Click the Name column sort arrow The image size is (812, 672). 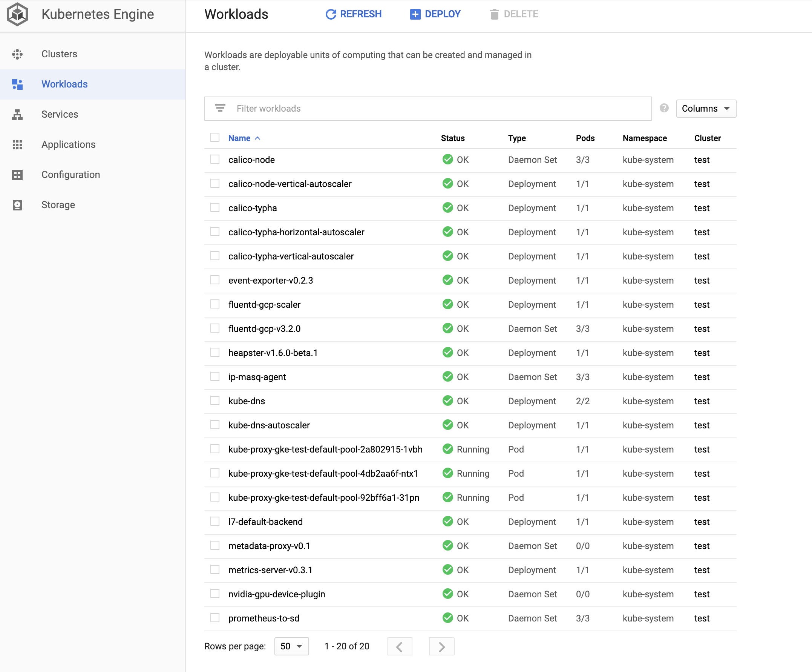(x=257, y=138)
